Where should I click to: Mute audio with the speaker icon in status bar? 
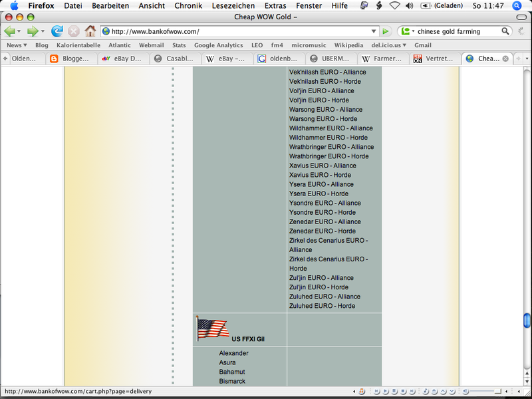[466, 392]
